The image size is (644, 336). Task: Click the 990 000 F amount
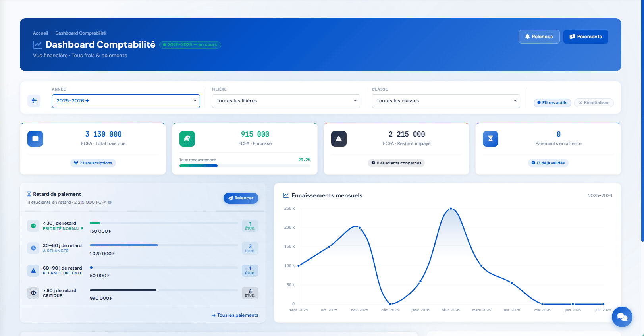point(101,298)
